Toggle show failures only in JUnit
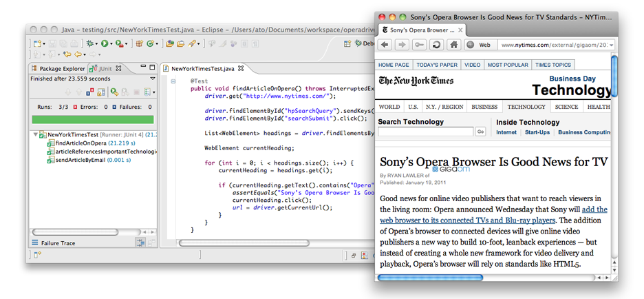The height and width of the screenshot is (299, 644). [92, 92]
